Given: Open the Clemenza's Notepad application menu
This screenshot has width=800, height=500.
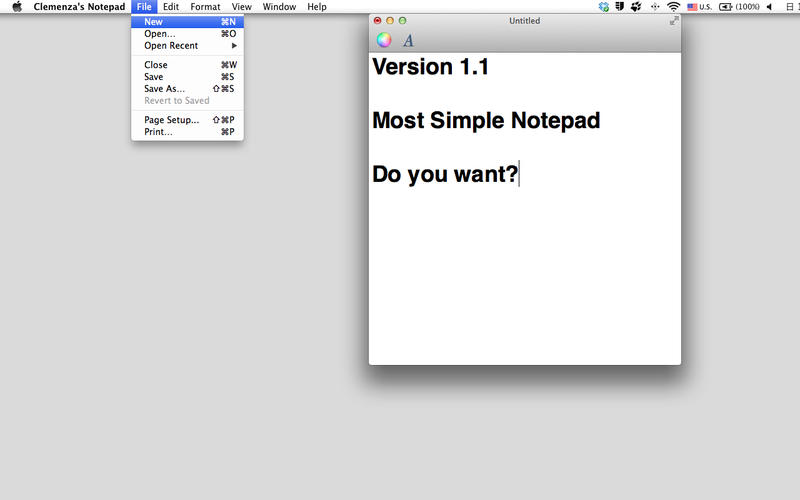Looking at the screenshot, I should [x=79, y=7].
